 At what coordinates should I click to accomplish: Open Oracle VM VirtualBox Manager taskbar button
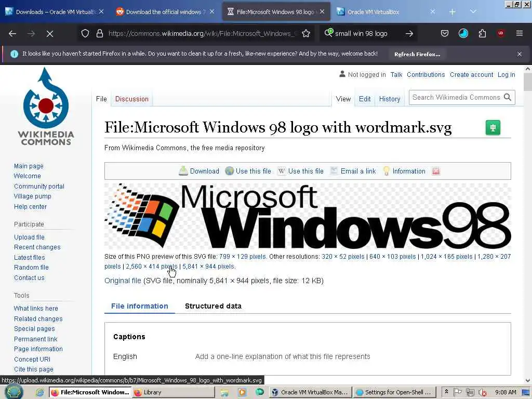pos(311,392)
